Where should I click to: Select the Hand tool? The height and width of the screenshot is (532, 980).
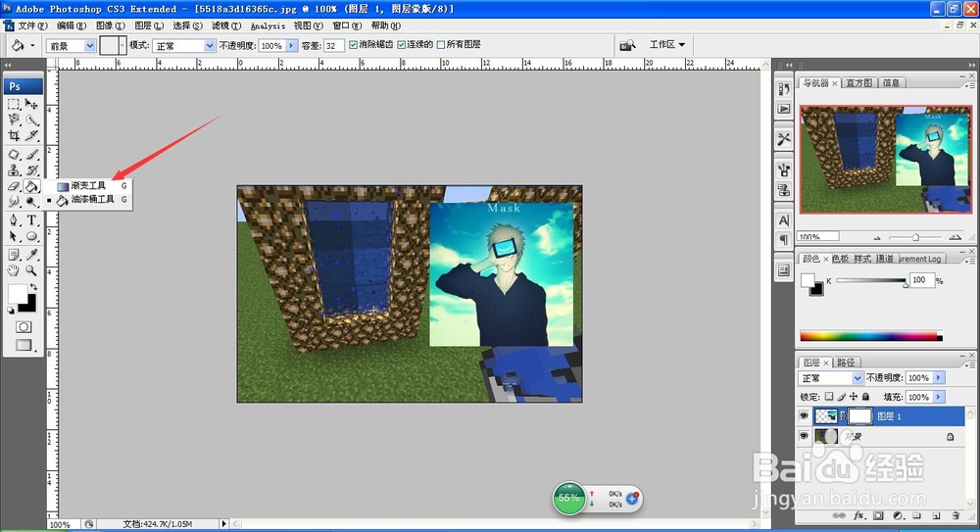(x=14, y=270)
